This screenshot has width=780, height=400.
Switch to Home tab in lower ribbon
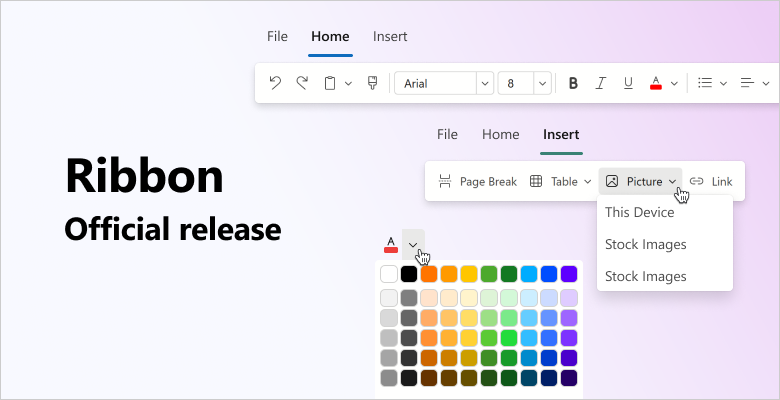point(500,134)
